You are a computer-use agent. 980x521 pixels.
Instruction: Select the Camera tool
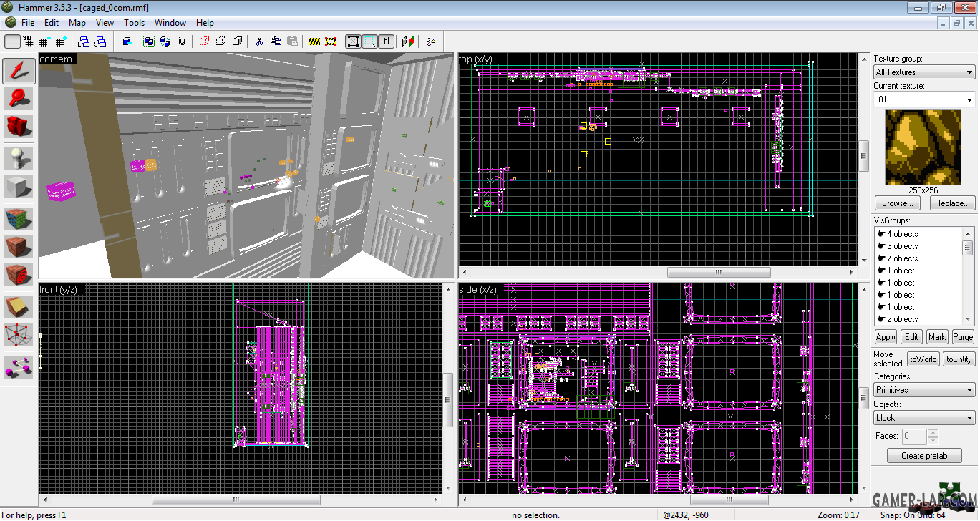(19, 126)
